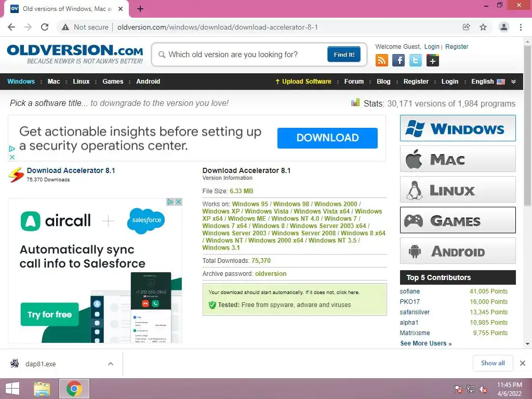532x399 pixels.
Task: Click the Find It! button
Action: (344, 54)
